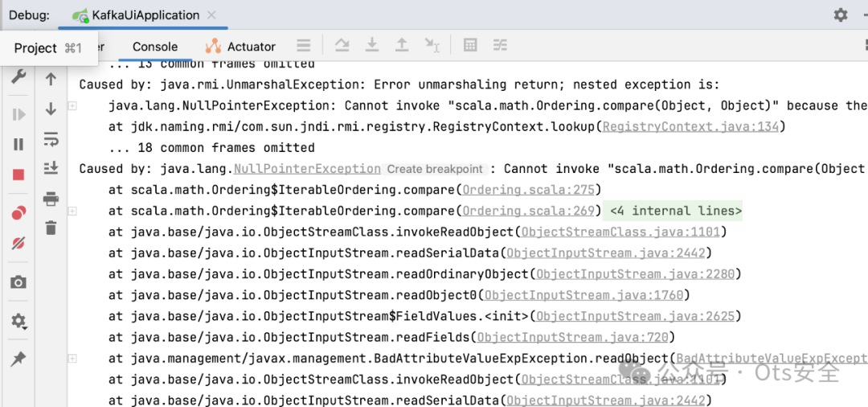
Task: Click the up arrow stack trace icon
Action: tap(51, 79)
